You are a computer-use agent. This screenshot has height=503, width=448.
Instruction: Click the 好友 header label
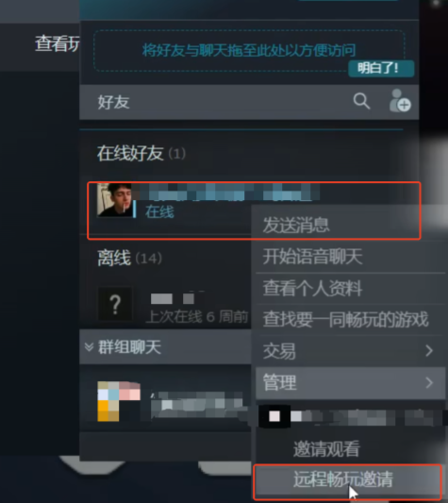coord(113,102)
